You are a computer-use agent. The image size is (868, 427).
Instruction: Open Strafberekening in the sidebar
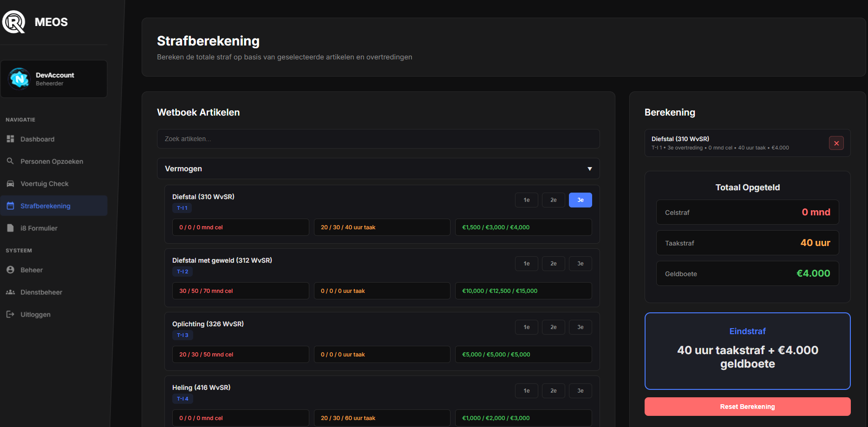pos(45,206)
